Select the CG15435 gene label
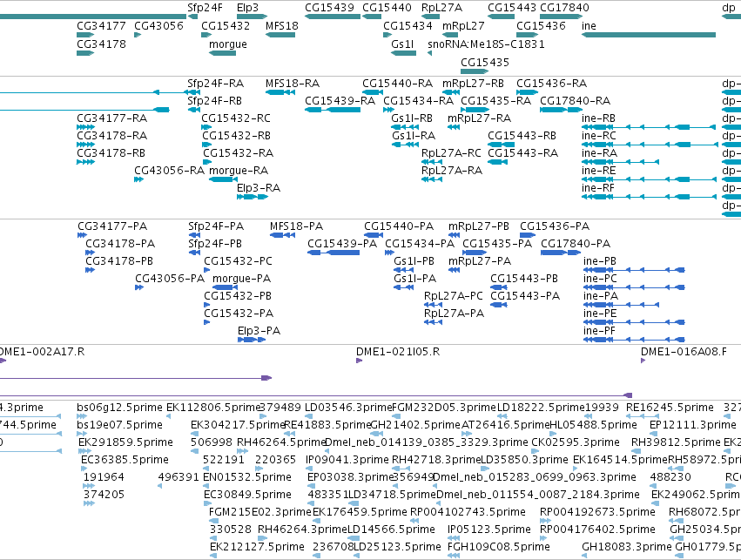The image size is (741, 560). (x=485, y=62)
